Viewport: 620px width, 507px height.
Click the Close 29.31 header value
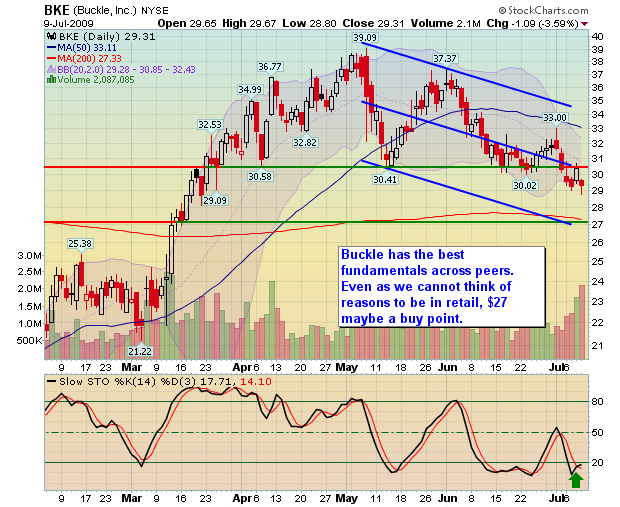[x=373, y=24]
